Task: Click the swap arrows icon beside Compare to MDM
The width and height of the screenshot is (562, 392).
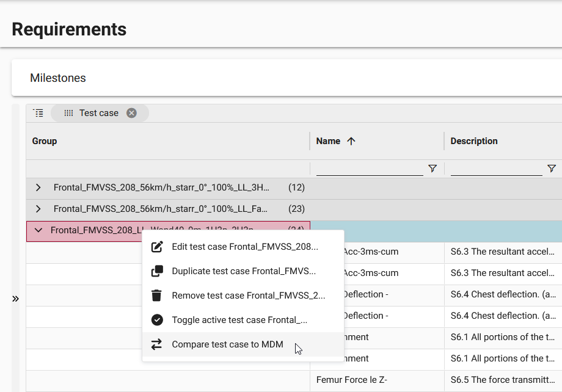Action: pyautogui.click(x=156, y=344)
